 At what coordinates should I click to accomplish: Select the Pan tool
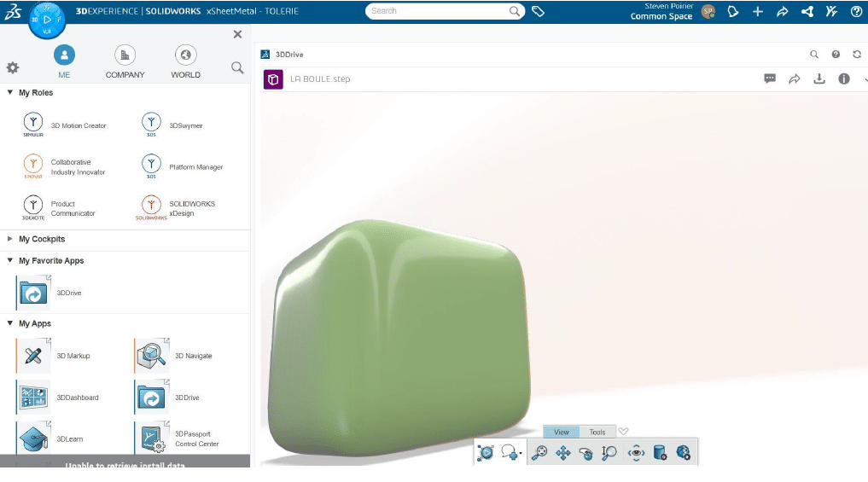pyautogui.click(x=563, y=453)
